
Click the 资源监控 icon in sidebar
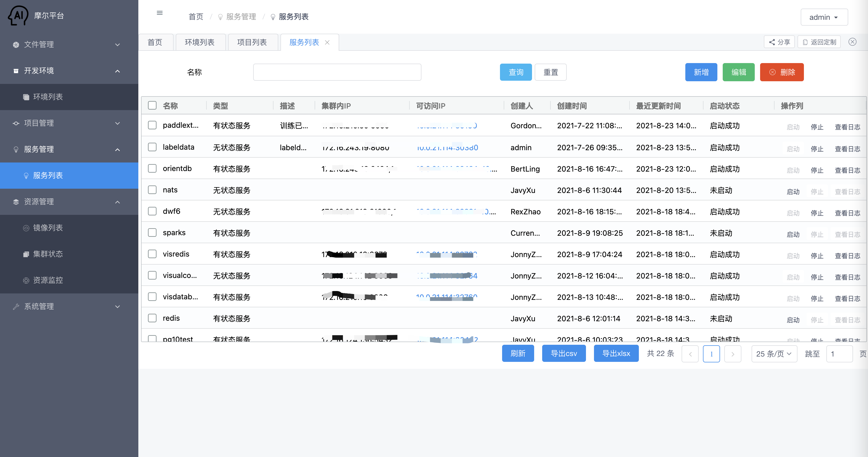pos(26,280)
